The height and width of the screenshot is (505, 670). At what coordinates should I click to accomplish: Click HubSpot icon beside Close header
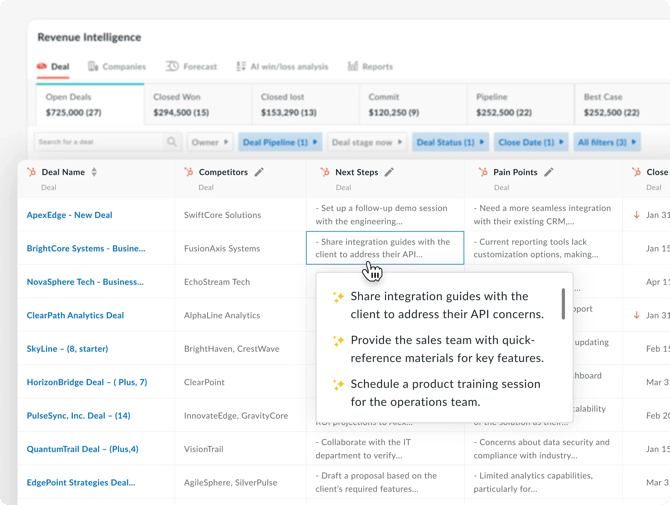pos(636,172)
